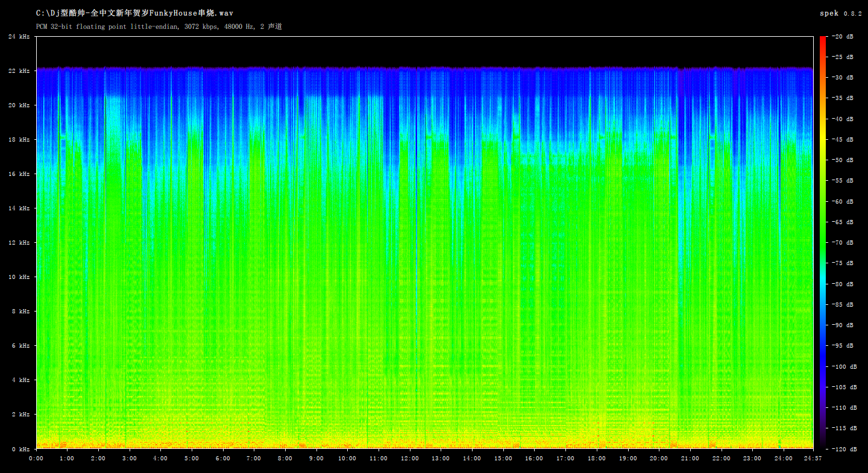Image resolution: width=868 pixels, height=473 pixels.
Task: Click the 24:57 end time label
Action: click(x=813, y=459)
